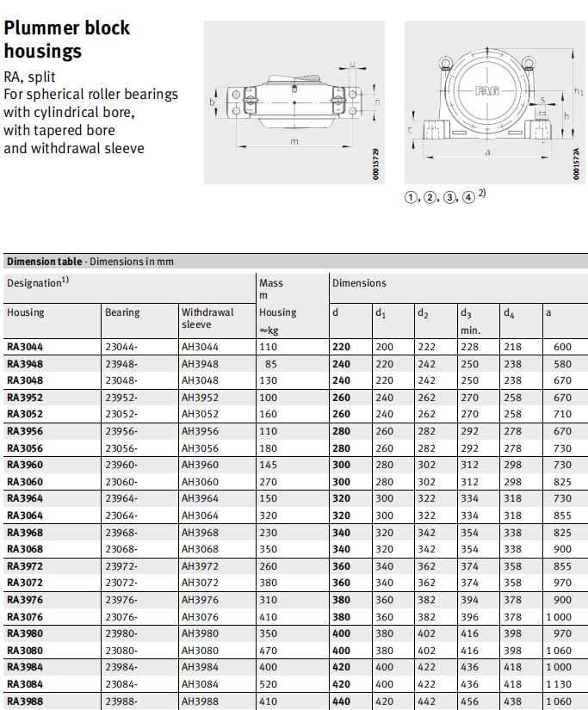Click the FAG logo on the housing drawing
The width and height of the screenshot is (588, 710).
[x=487, y=91]
